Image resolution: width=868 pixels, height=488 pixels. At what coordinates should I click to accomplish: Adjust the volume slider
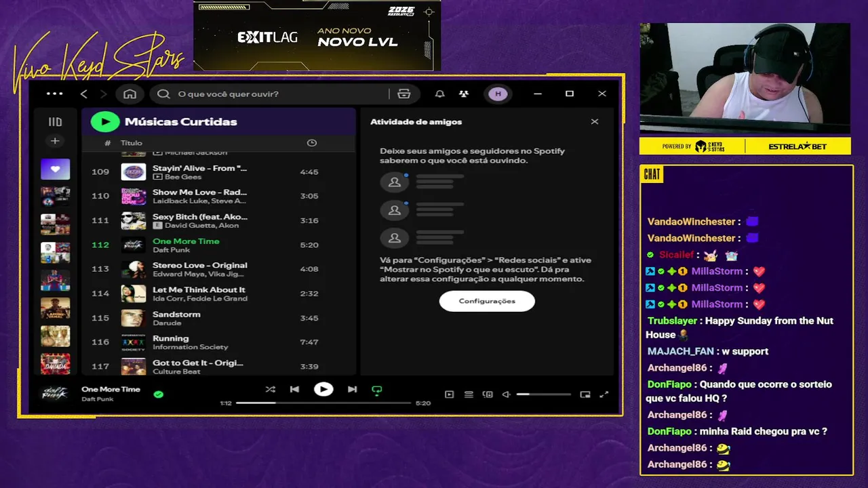(x=543, y=394)
